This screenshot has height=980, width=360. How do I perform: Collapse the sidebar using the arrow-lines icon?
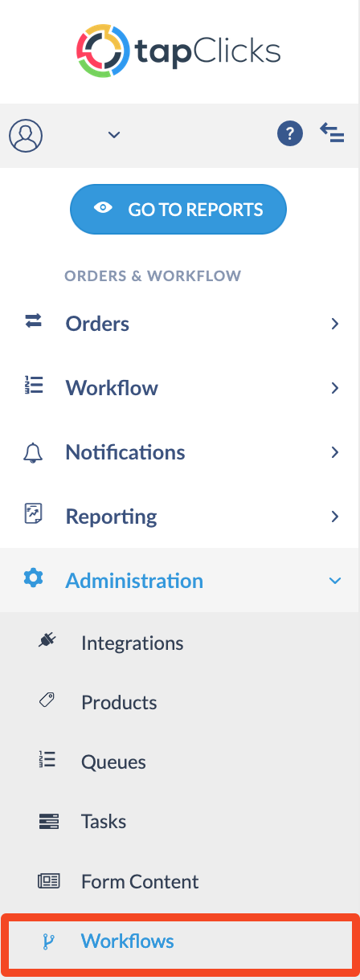(332, 133)
